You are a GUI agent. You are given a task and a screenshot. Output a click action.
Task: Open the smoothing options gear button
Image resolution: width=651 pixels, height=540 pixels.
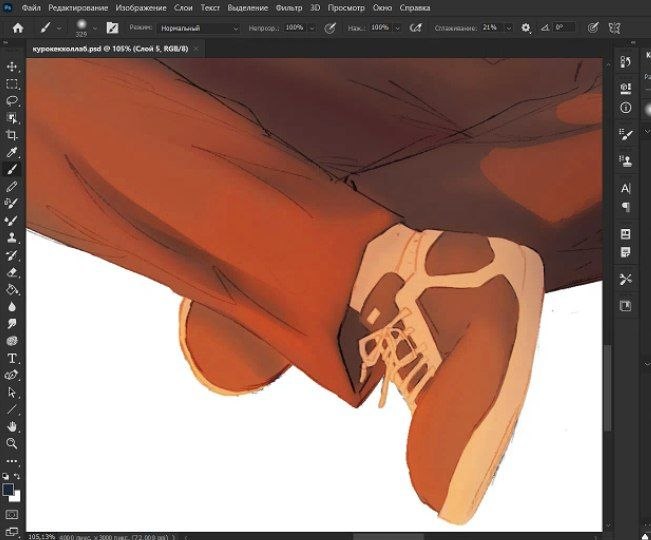pyautogui.click(x=526, y=28)
